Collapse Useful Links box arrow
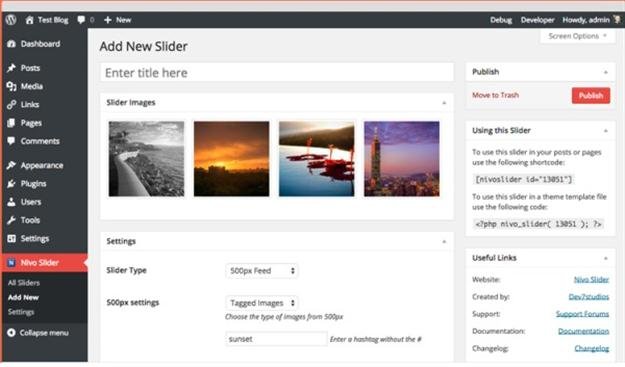 click(605, 258)
